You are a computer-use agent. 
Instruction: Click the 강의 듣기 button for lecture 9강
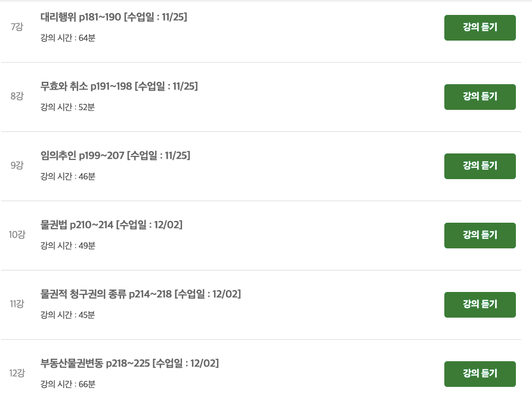(x=480, y=166)
